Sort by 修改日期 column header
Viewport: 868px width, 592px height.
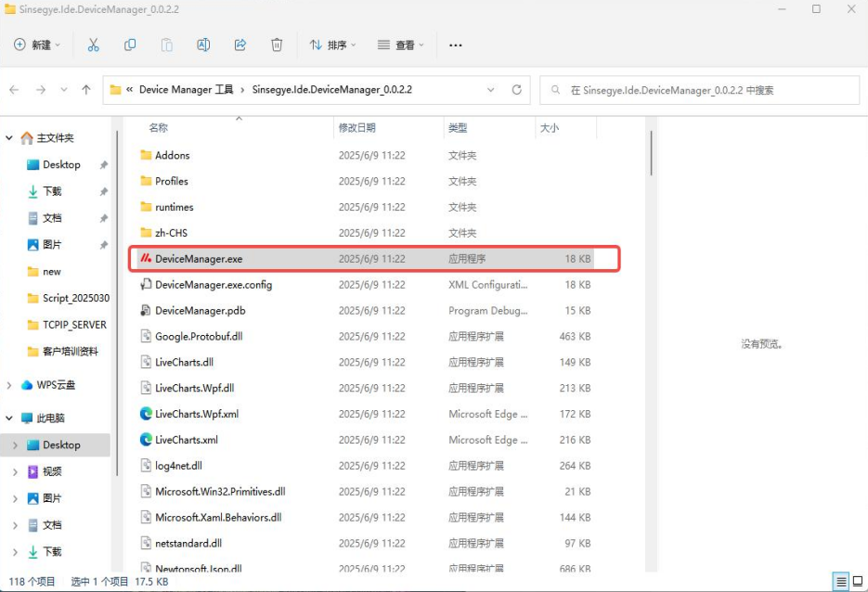[x=357, y=128]
